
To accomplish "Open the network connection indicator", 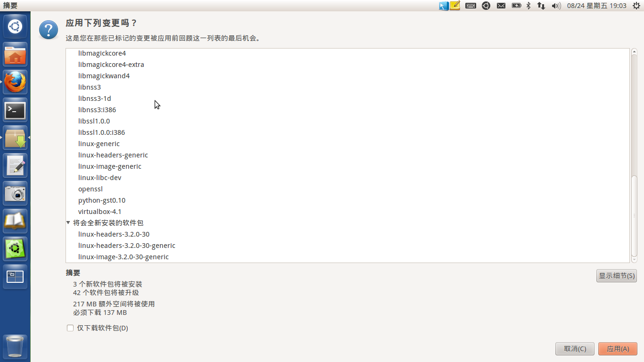I will pos(541,6).
